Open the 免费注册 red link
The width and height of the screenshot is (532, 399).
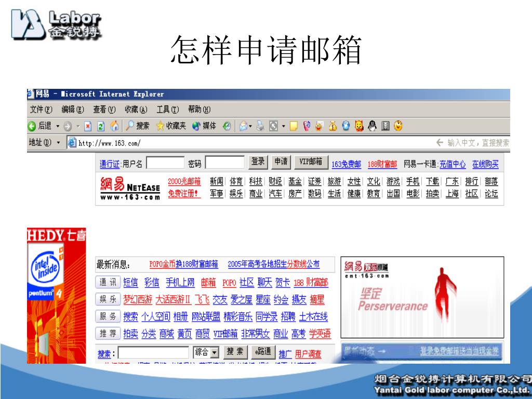183,194
